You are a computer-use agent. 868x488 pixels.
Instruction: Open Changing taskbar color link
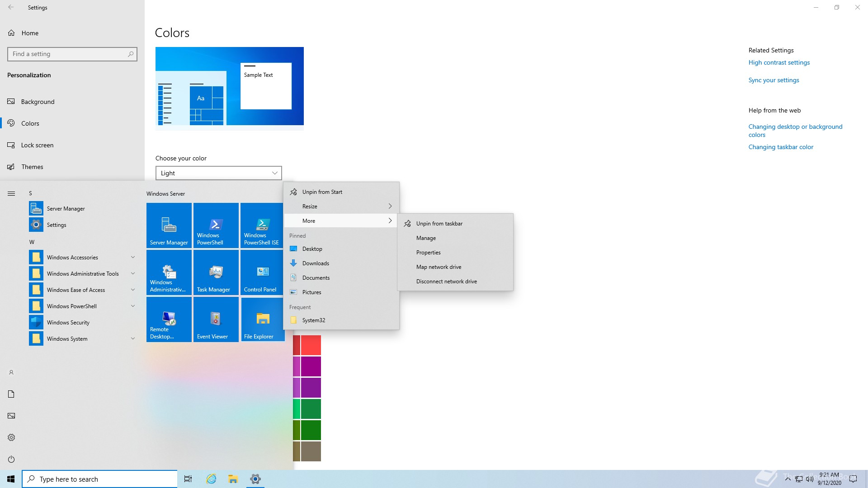coord(781,147)
